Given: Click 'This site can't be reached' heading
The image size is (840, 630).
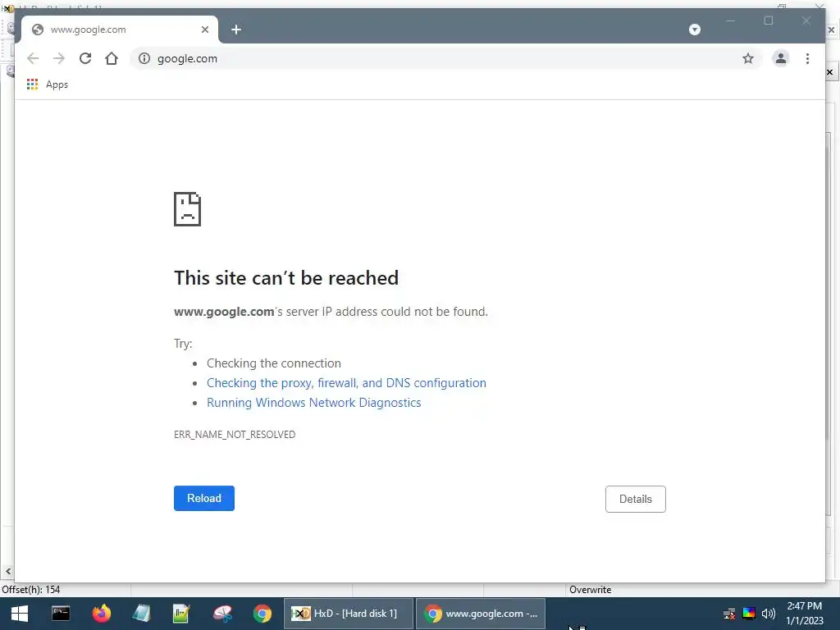Looking at the screenshot, I should pyautogui.click(x=286, y=278).
